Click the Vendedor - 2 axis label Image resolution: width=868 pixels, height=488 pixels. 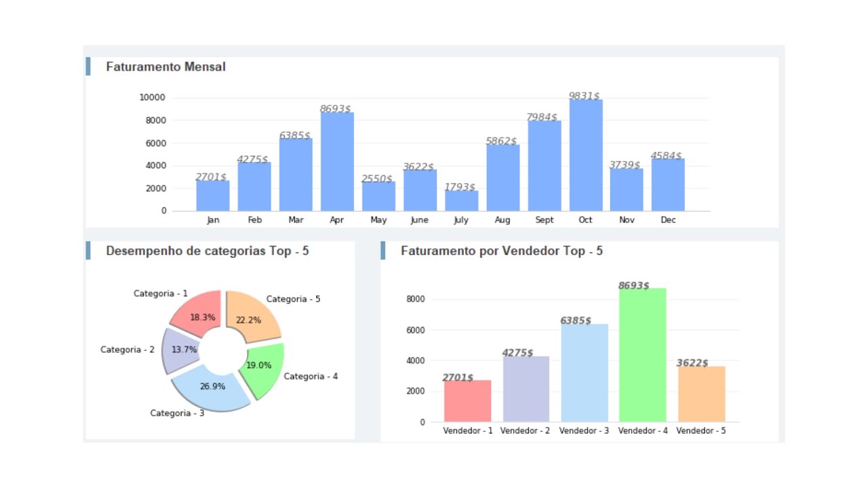[525, 431]
